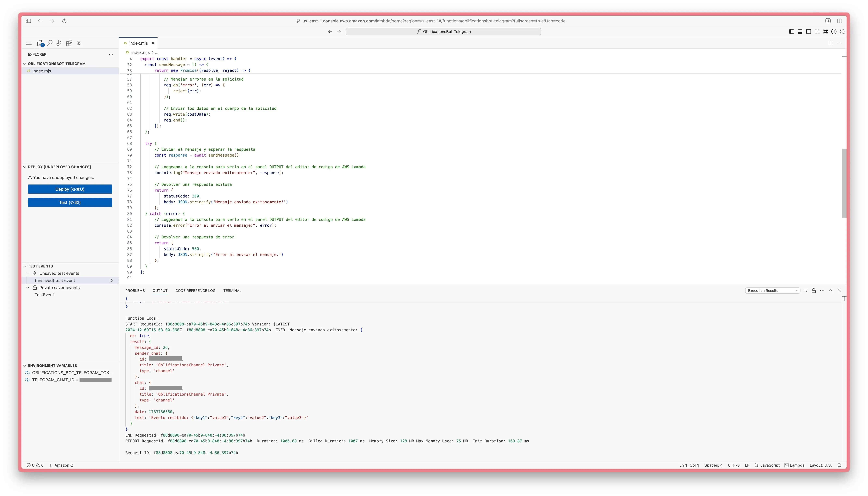Clear the output panel contents

pyautogui.click(x=805, y=291)
